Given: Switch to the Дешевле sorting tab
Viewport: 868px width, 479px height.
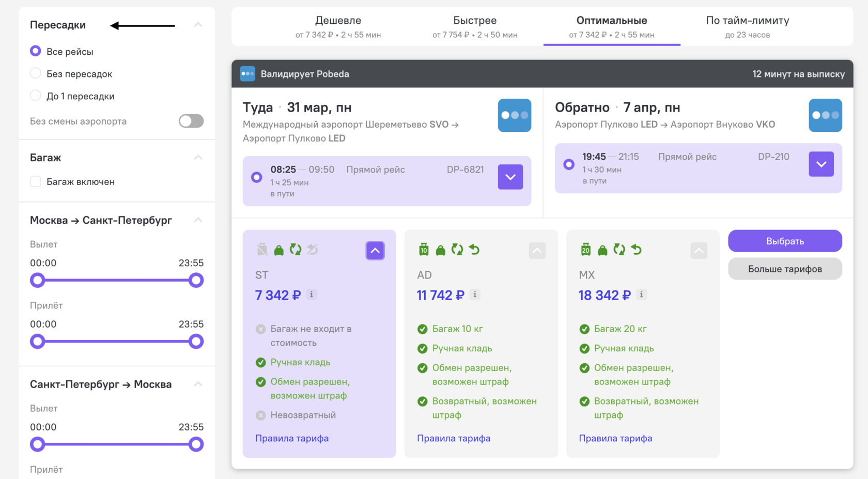Looking at the screenshot, I should [338, 27].
